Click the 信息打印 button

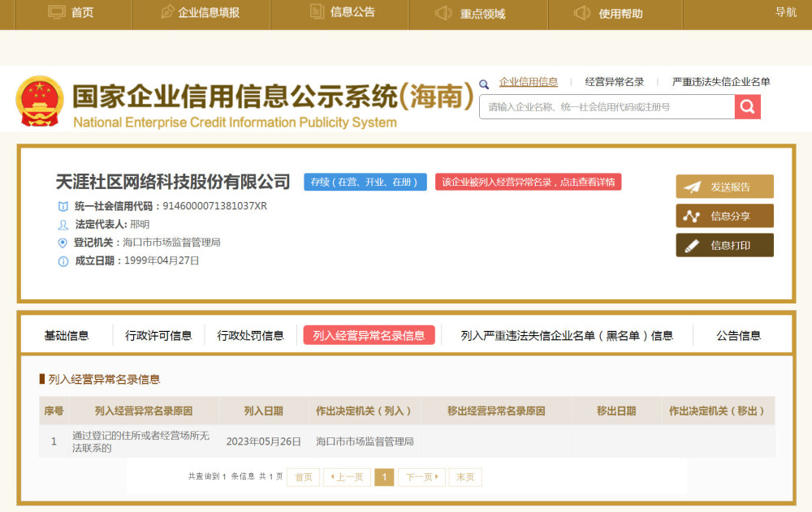(724, 245)
